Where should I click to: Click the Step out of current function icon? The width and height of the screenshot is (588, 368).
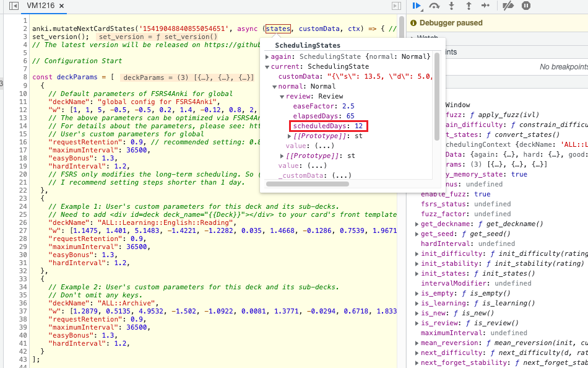[469, 6]
